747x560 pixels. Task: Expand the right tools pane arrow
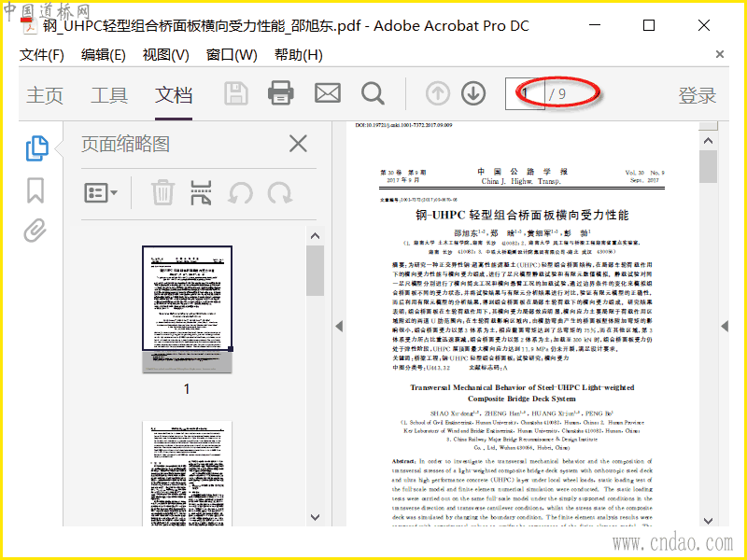(725, 326)
